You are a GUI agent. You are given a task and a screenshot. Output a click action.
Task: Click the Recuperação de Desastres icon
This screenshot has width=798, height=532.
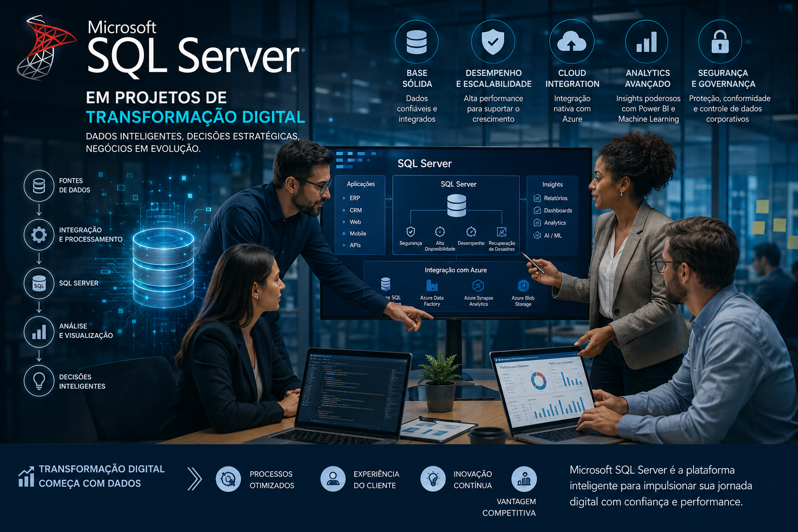pos(502,232)
